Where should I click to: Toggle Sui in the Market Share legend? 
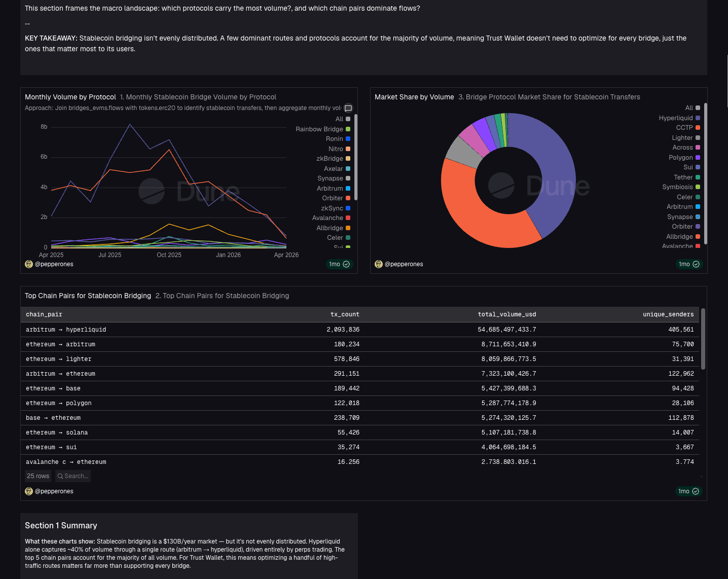691,167
